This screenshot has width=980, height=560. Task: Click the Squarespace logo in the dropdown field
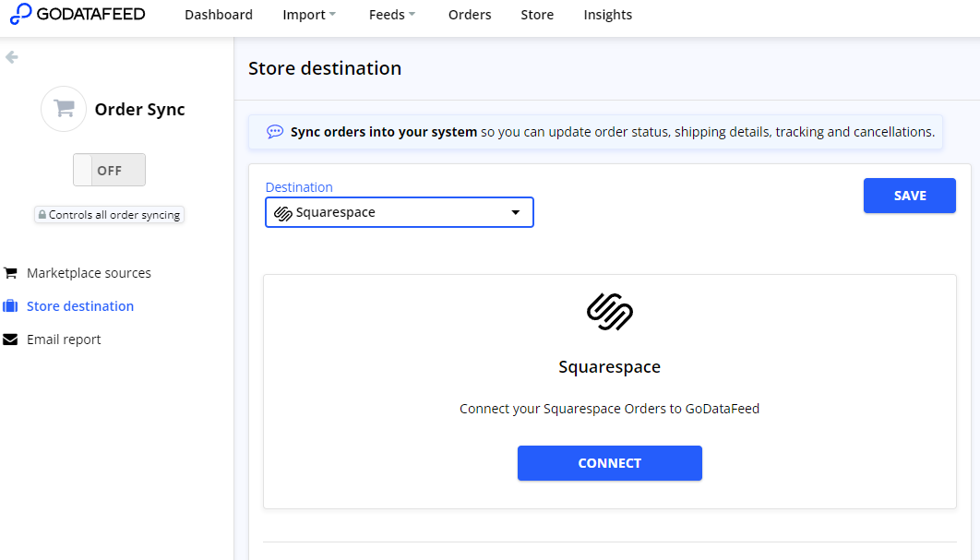point(283,213)
